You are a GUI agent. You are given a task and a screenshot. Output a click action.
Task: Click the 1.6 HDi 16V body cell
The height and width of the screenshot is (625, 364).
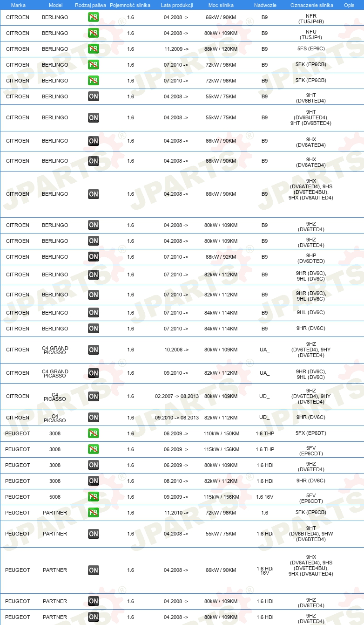click(264, 570)
